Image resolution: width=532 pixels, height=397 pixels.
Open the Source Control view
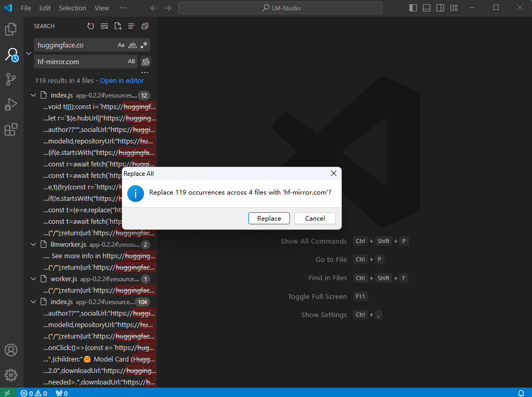point(11,79)
